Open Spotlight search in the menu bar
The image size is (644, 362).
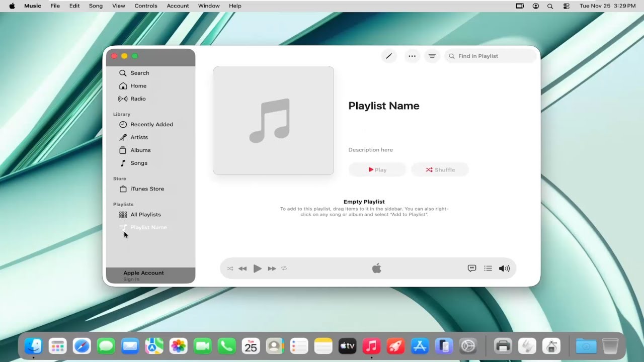(550, 6)
